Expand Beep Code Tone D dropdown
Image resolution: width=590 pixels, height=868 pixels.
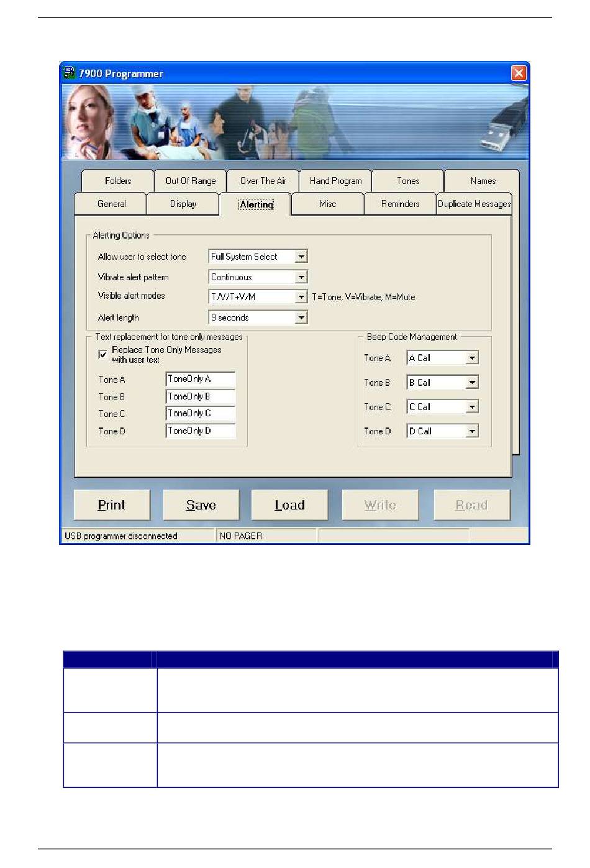click(472, 431)
